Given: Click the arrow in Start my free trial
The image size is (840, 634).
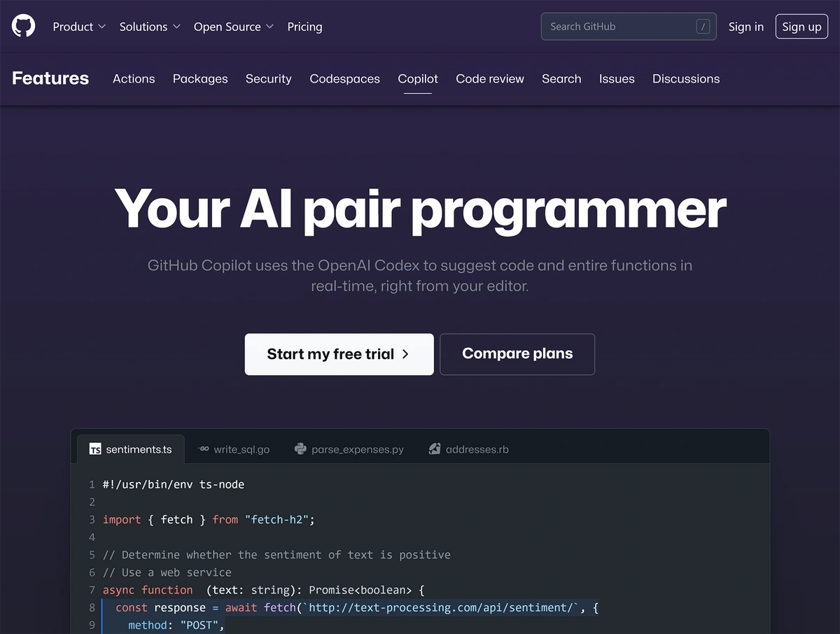Looking at the screenshot, I should [405, 354].
